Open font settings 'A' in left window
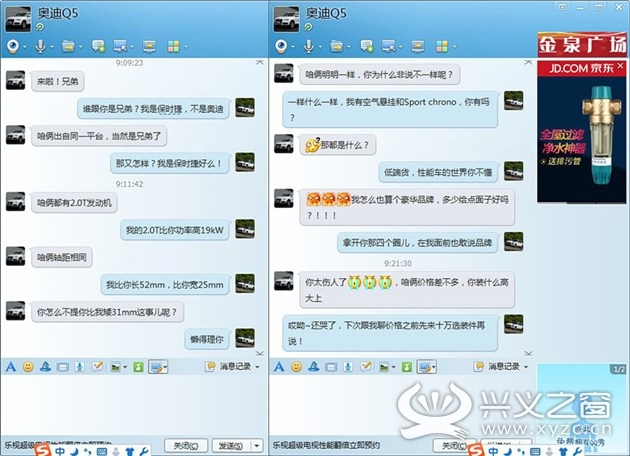Viewport: 630px width, 456px height. point(11,366)
